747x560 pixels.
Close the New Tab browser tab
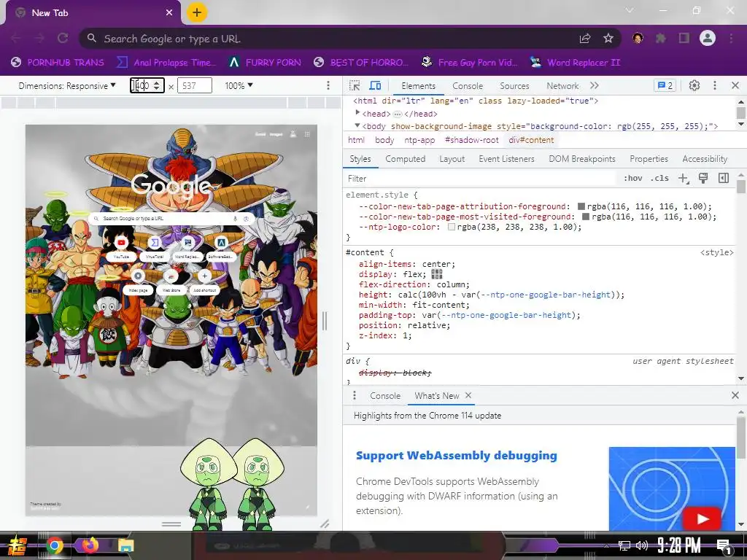[169, 13]
